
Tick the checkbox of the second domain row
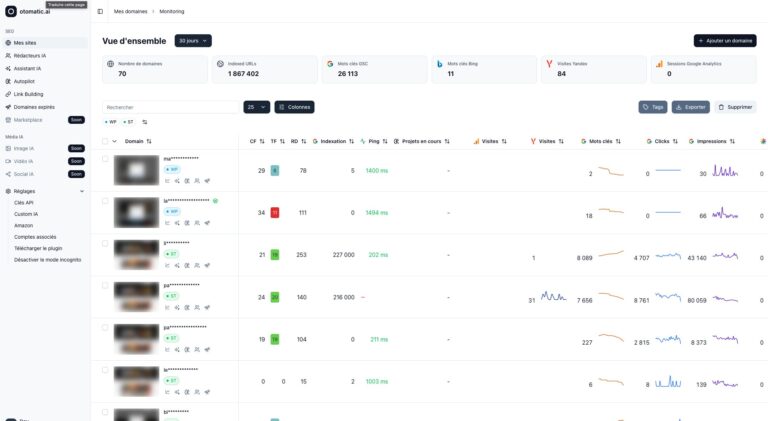pos(105,201)
